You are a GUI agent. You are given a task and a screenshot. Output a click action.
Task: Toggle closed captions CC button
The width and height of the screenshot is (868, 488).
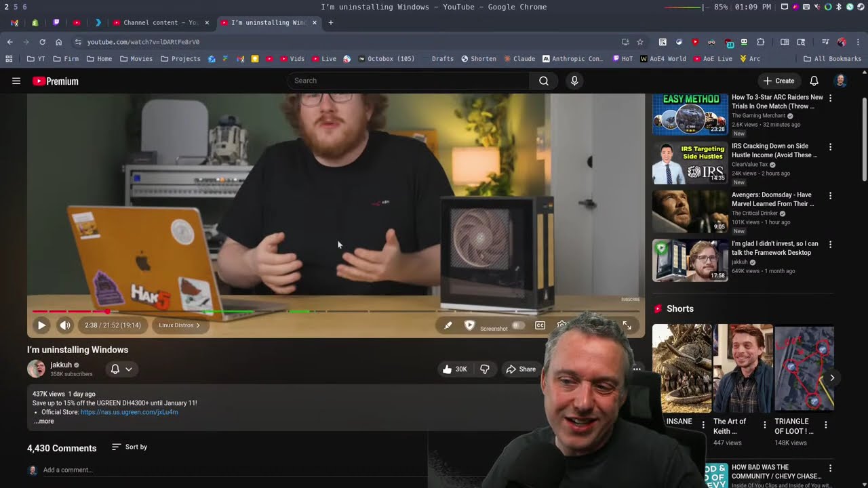(x=540, y=325)
